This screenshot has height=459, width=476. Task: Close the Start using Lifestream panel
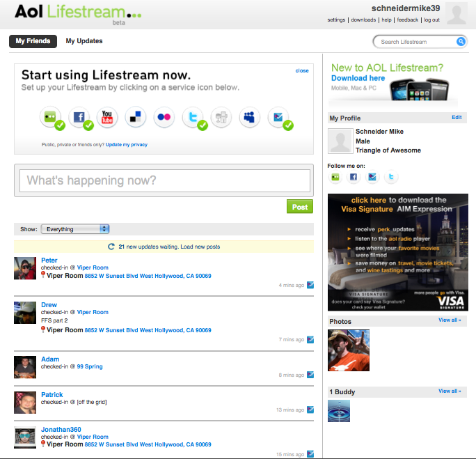click(302, 70)
